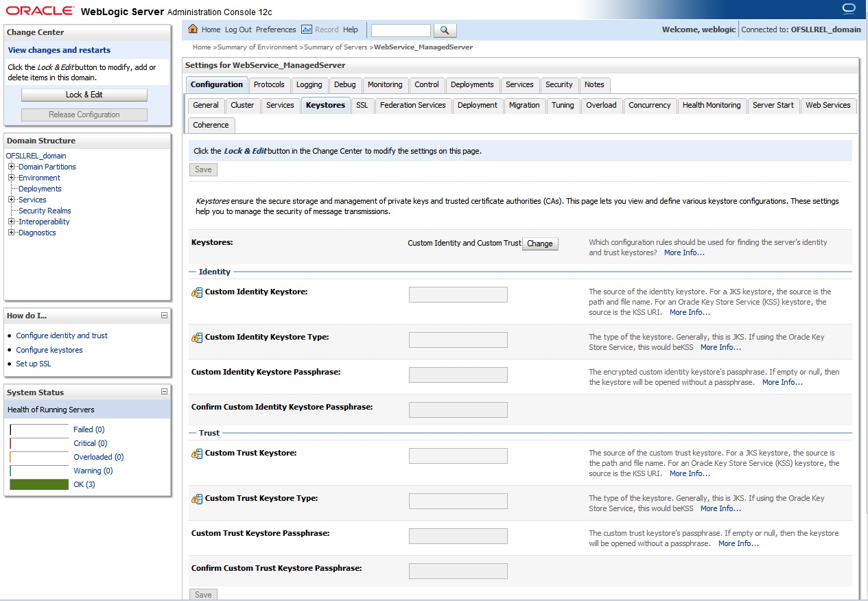
Task: Select the Federation Services sub-tab
Action: [412, 106]
